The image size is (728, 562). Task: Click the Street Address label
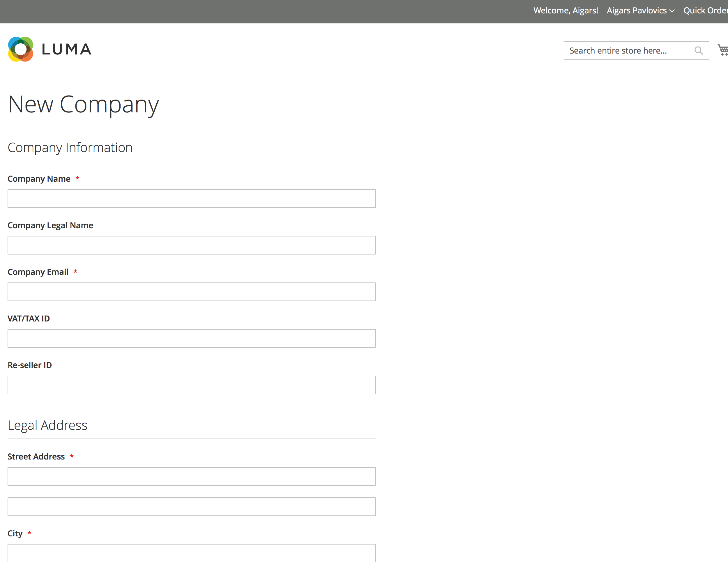[x=36, y=457]
